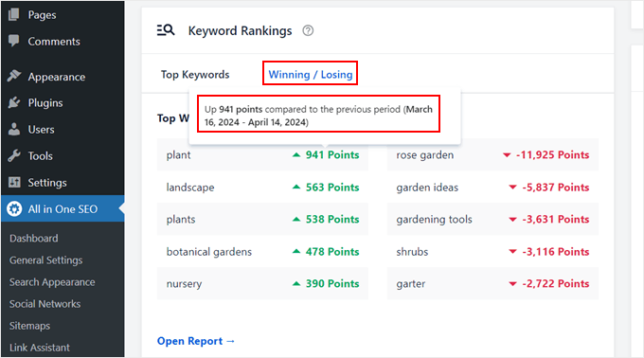Click the red down arrow for garden ideas

click(512, 188)
